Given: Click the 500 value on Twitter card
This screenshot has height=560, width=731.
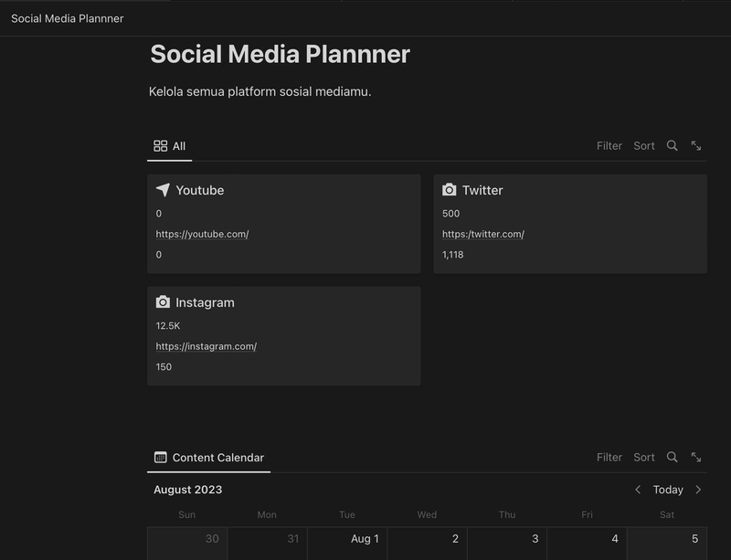Looking at the screenshot, I should click(x=450, y=214).
